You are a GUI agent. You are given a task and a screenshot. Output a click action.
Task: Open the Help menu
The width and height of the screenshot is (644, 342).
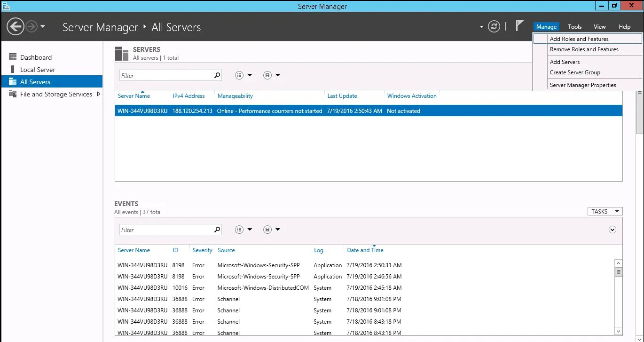coord(624,27)
